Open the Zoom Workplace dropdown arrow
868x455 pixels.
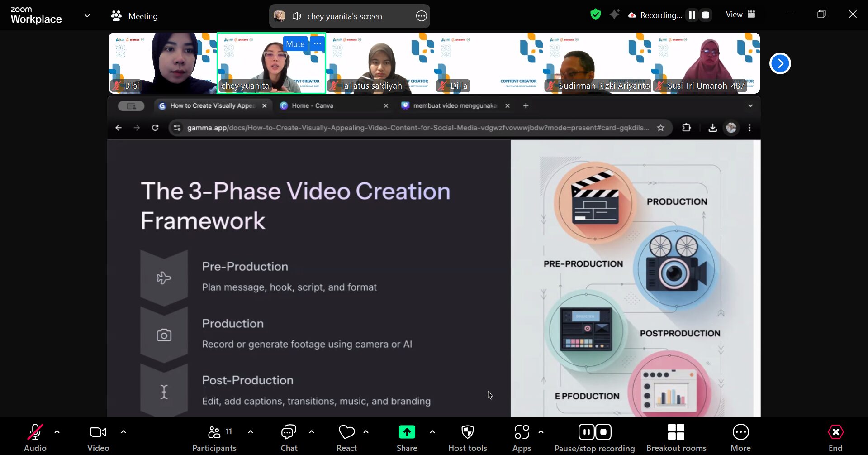coord(87,16)
